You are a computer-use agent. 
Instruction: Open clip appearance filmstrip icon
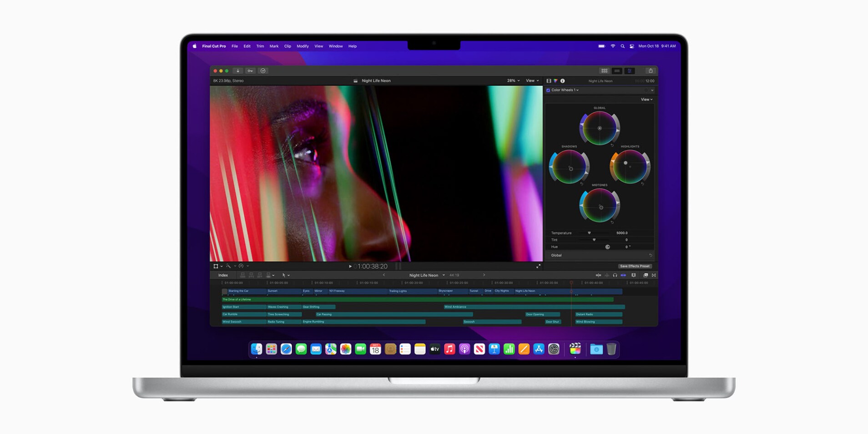coord(633,275)
